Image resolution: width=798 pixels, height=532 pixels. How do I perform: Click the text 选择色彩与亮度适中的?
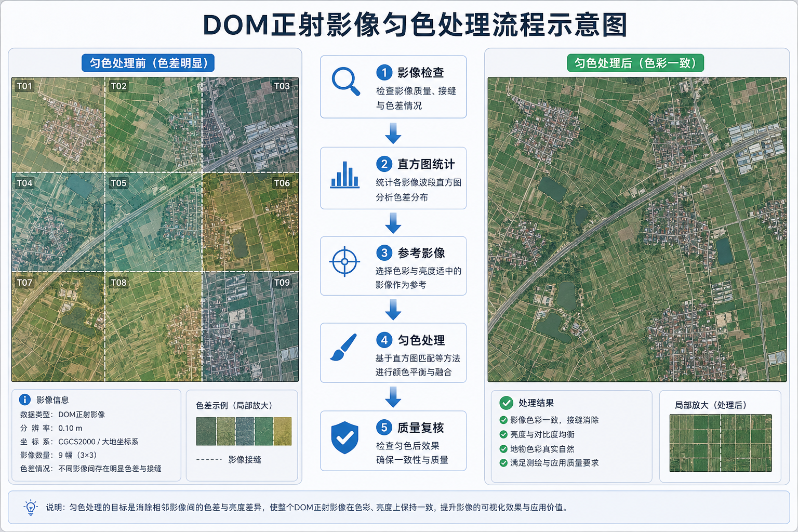(419, 271)
